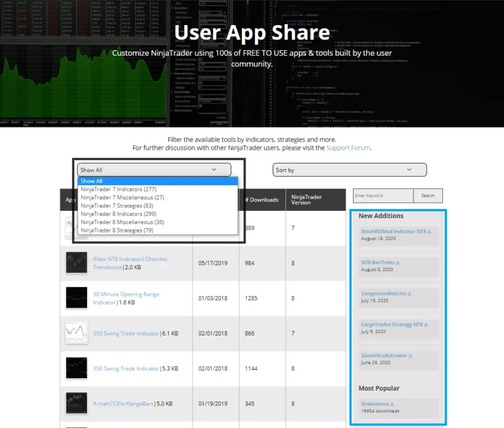
Task: Click the # Downloads column header
Action: (x=262, y=199)
